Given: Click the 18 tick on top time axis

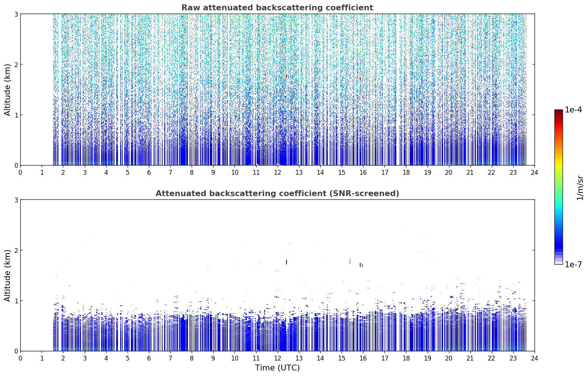Looking at the screenshot, I should click(406, 173).
